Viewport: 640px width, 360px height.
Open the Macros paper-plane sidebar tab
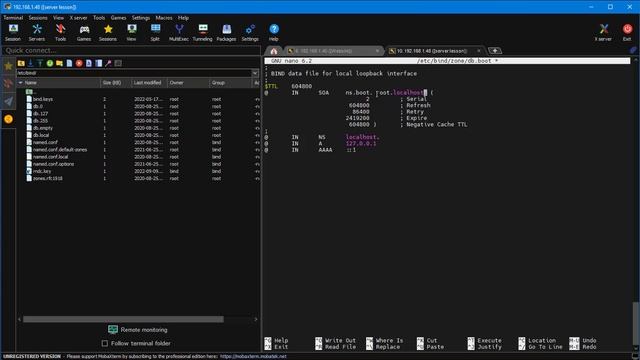tap(8, 101)
